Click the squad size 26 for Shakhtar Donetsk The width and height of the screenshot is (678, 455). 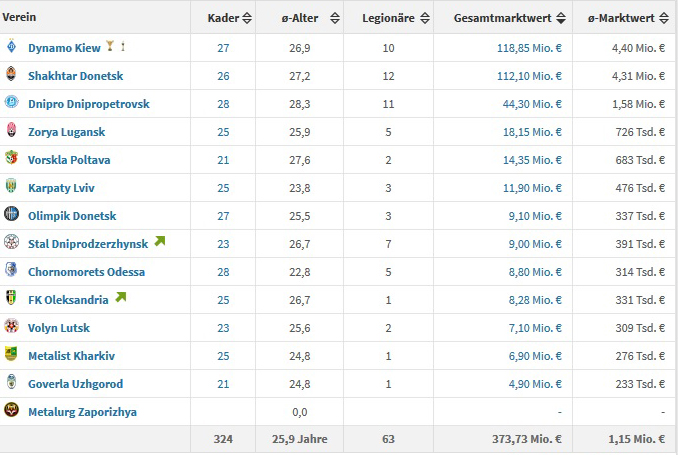[223, 76]
